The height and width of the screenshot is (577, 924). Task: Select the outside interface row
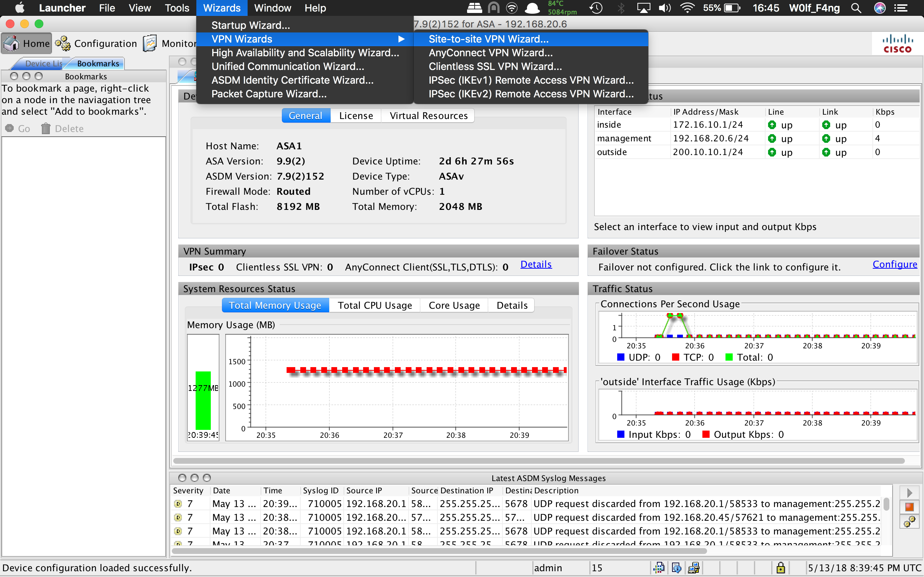(612, 152)
